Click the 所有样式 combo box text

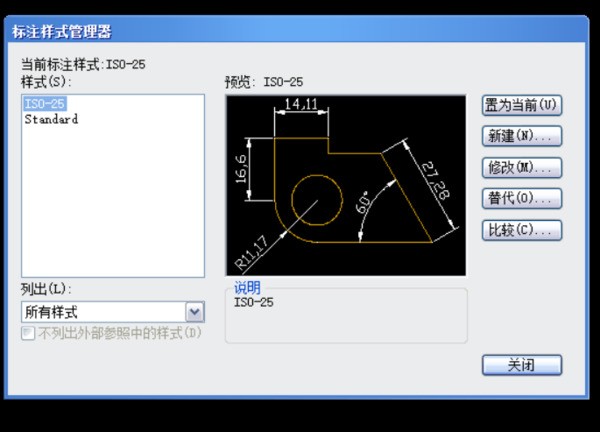(x=100, y=313)
